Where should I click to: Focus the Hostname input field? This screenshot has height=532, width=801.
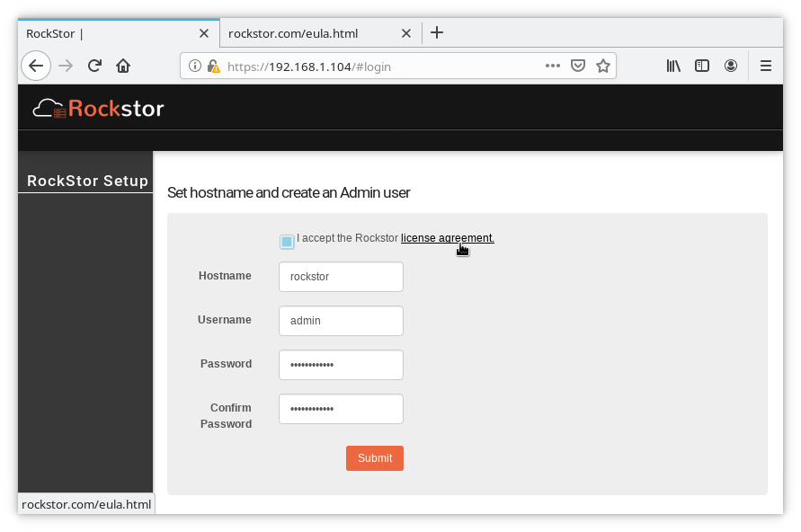tap(341, 277)
